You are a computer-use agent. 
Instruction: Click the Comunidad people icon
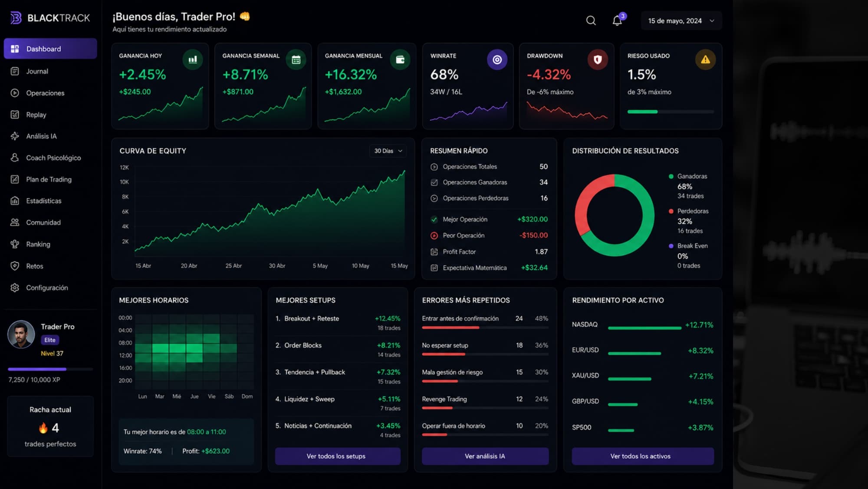(15, 222)
